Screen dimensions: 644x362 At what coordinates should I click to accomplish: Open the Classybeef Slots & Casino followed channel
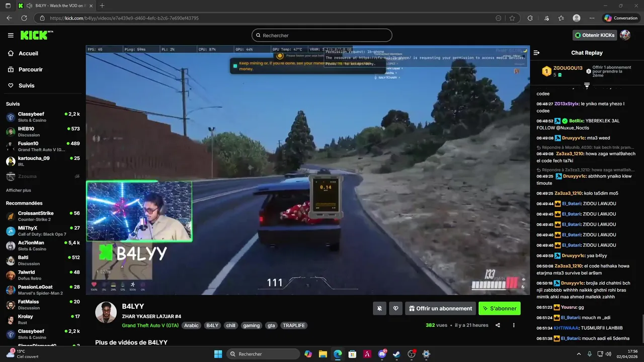pyautogui.click(x=43, y=117)
